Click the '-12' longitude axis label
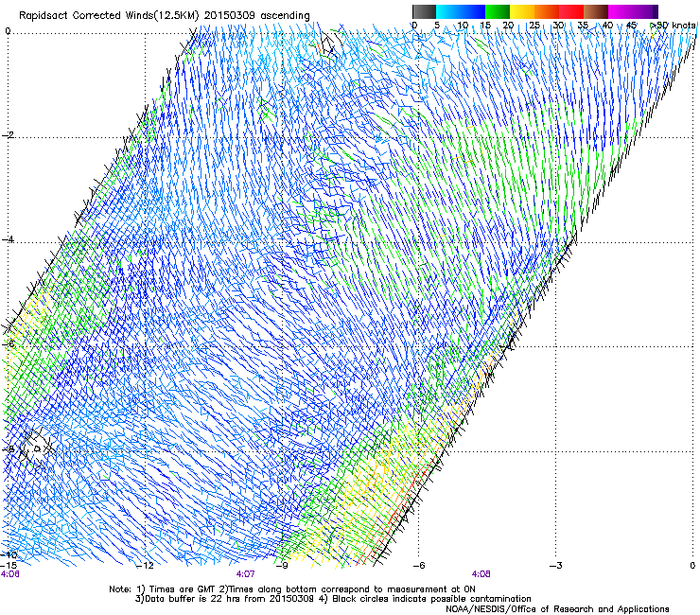This screenshot has width=700, height=615. point(145,566)
